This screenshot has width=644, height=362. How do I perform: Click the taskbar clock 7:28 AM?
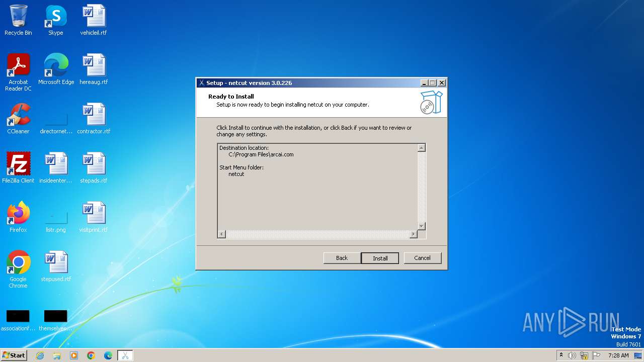618,355
